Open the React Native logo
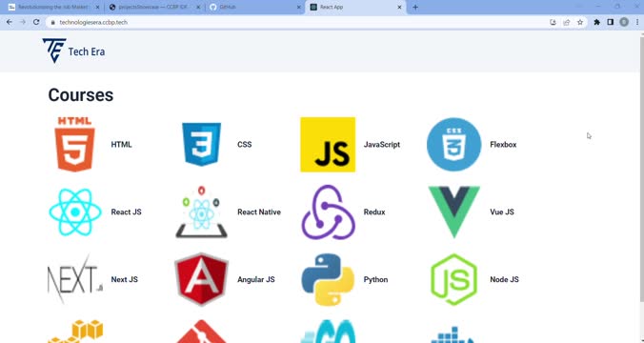644x343 pixels. pos(201,212)
